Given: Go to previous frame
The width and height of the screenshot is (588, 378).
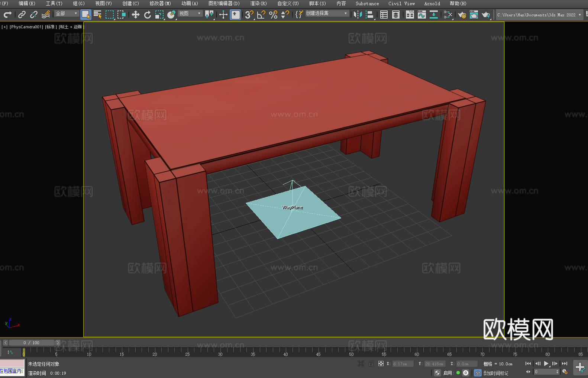Looking at the screenshot, I should [x=538, y=364].
